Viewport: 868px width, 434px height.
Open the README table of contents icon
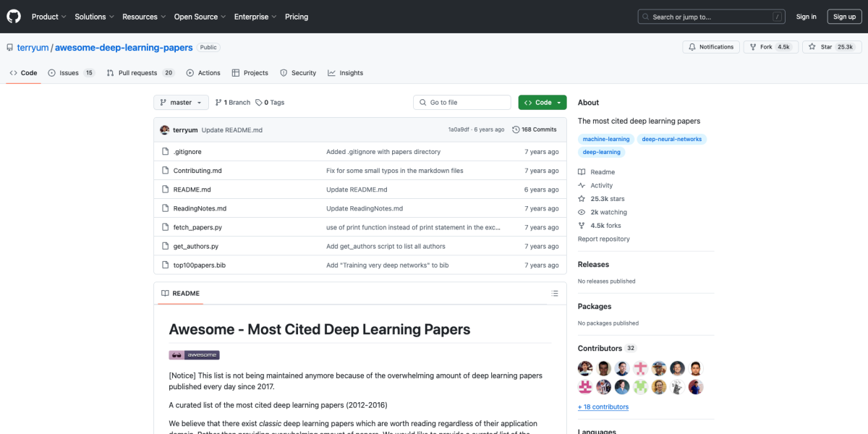tap(554, 293)
